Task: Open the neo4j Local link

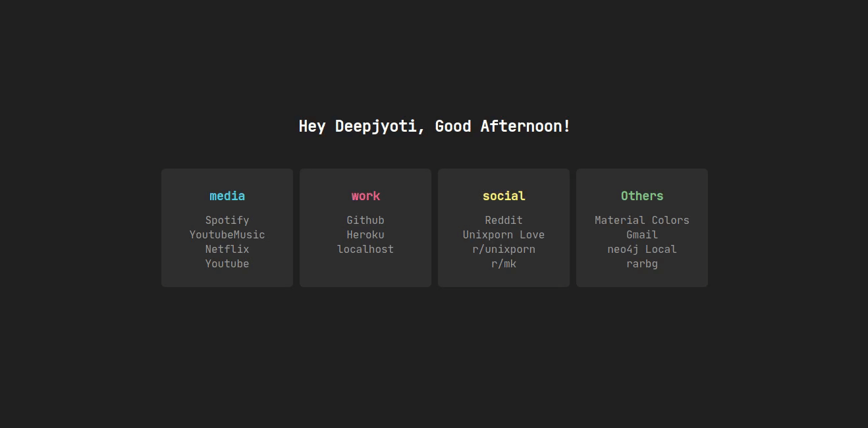Action: point(641,249)
